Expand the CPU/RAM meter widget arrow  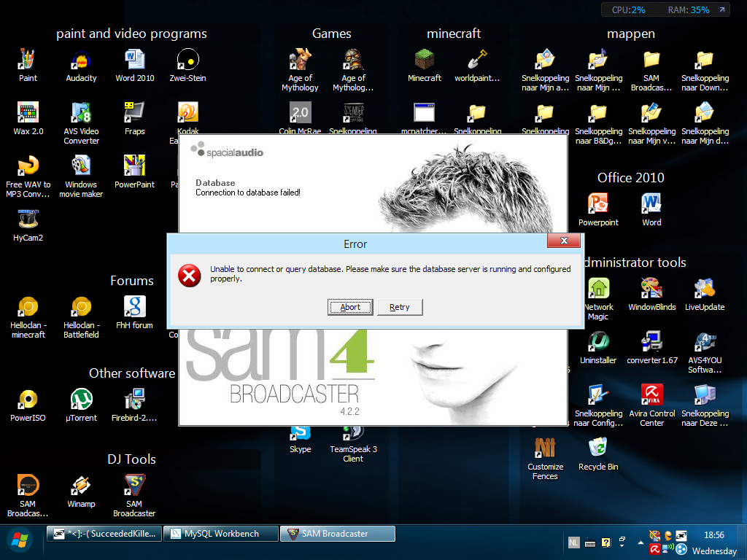coord(722,9)
